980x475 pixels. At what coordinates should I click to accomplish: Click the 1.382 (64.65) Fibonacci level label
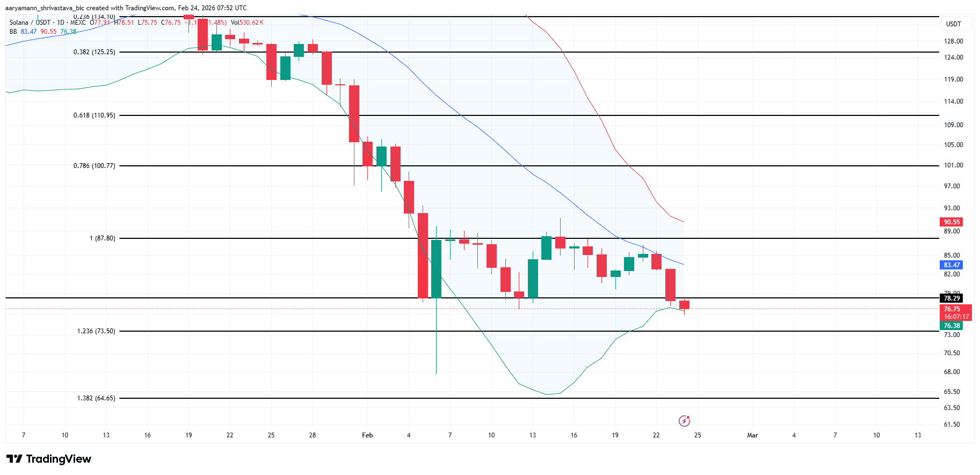tap(96, 398)
